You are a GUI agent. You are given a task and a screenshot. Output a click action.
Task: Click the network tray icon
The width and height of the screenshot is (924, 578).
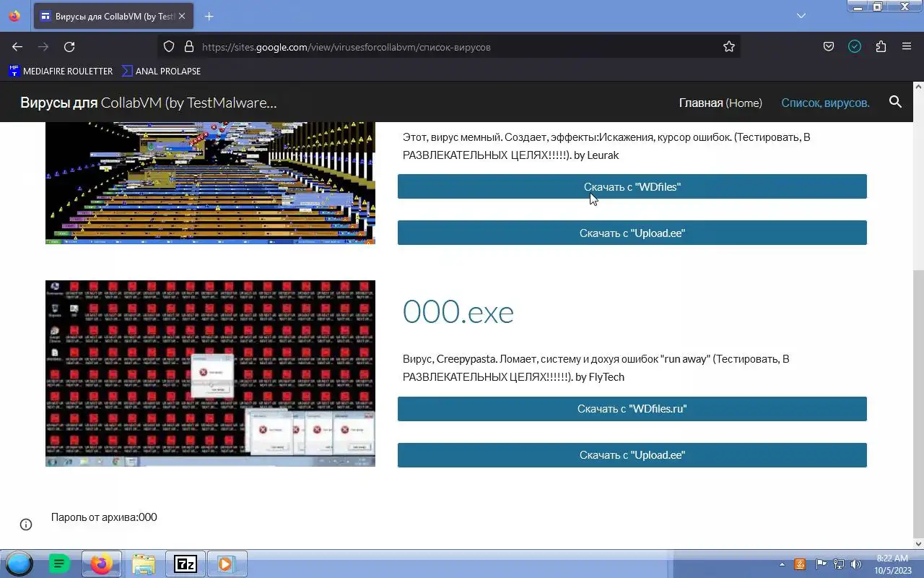[839, 564]
